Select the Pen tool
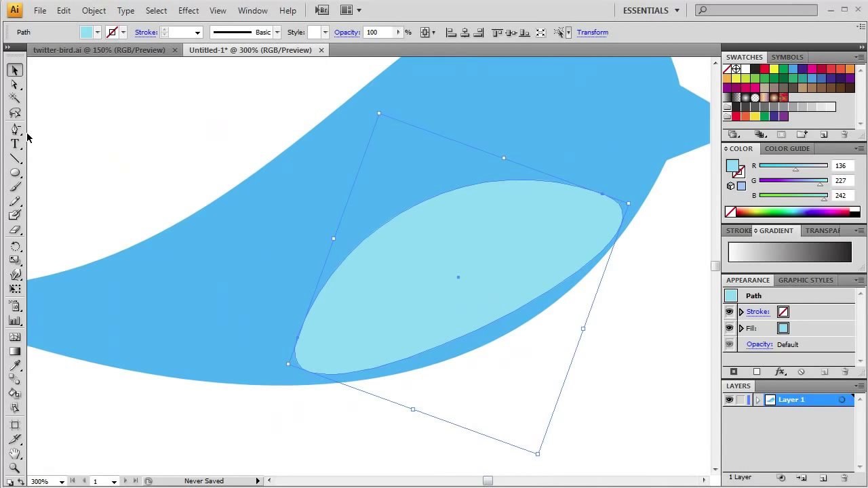 (15, 129)
